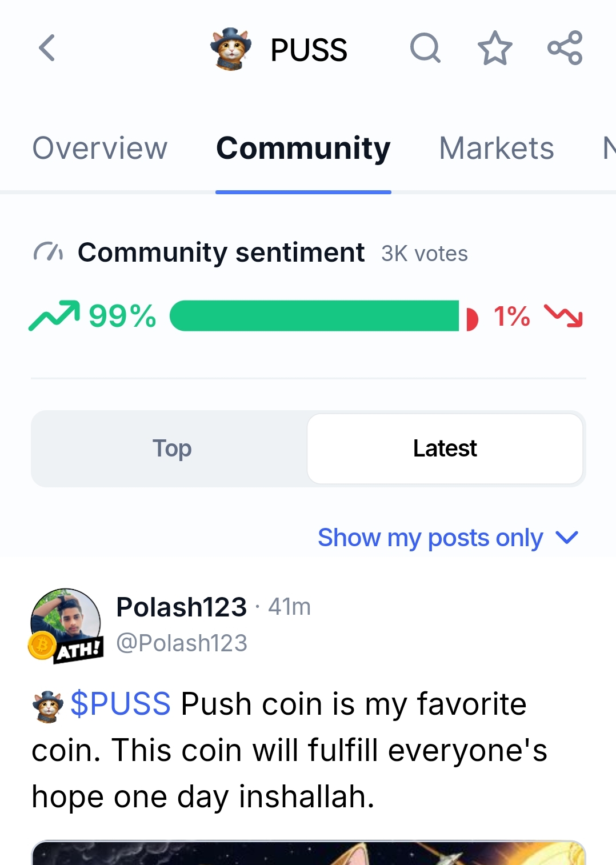Tap the PUSS cat coin logo
Viewport: 616px width, 865px height.
click(x=231, y=49)
